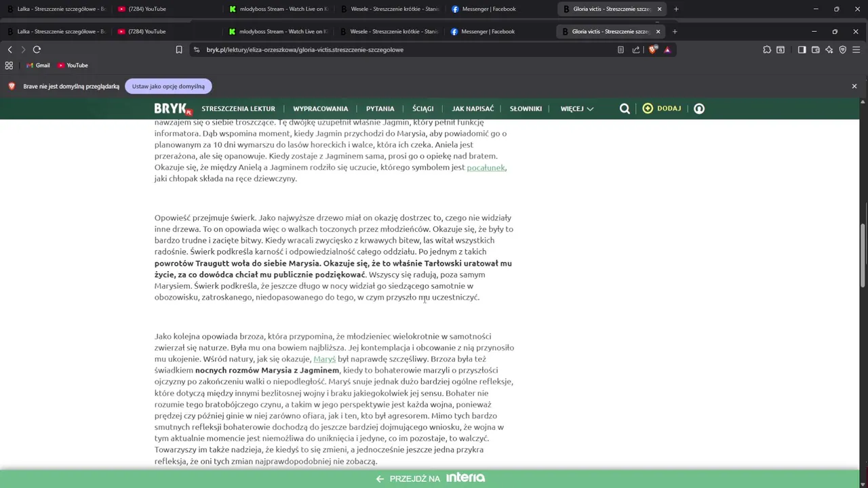Open the user account icon in header
Image resolution: width=868 pixels, height=488 pixels.
click(699, 108)
